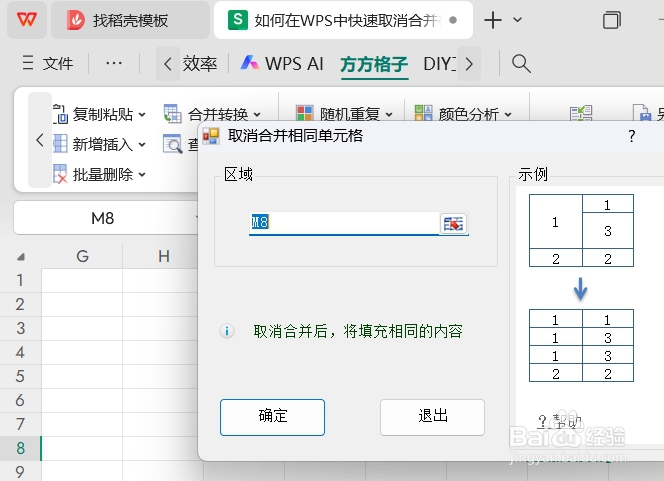Viewport: 664px width, 481px height.
Task: Switch to the 找稻壳模板 tab
Action: click(x=130, y=20)
